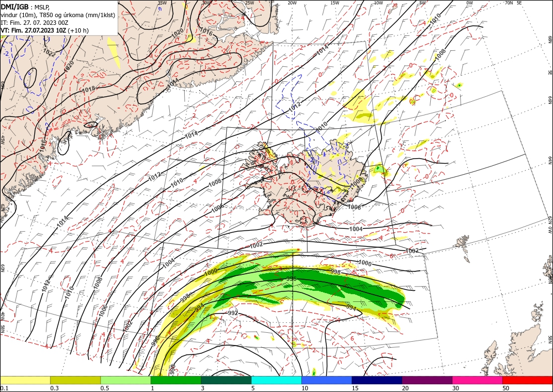This screenshot has width=553, height=392.
Task: Click the yellow 0.1–0.3 legend swatch
Action: pyautogui.click(x=25, y=380)
